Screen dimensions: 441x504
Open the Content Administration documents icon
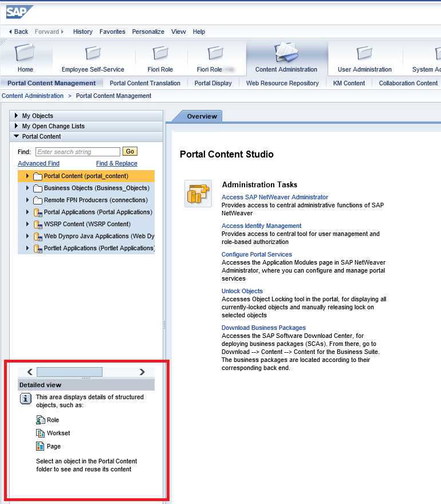tap(286, 52)
